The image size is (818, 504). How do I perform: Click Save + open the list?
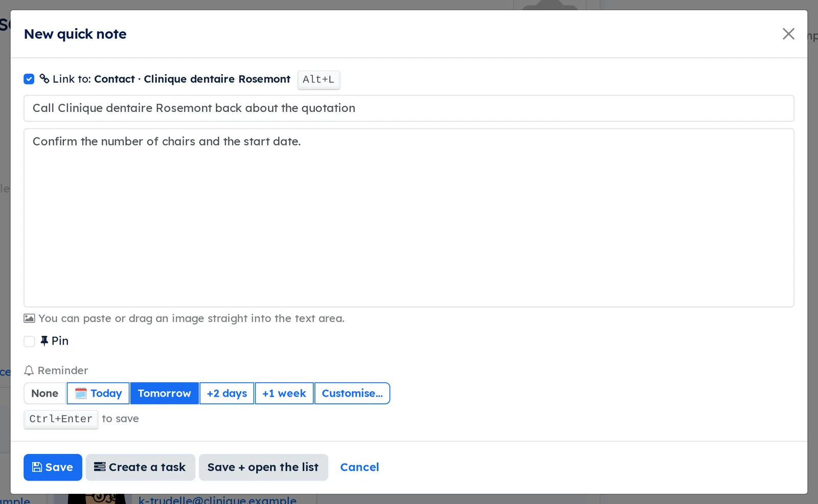[x=263, y=467]
